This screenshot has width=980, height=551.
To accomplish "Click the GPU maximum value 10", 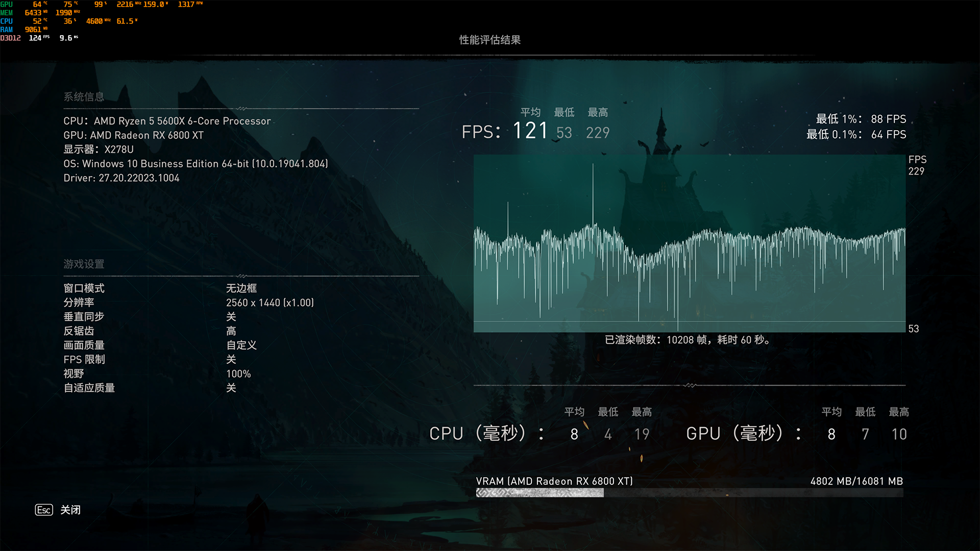I will (x=899, y=434).
